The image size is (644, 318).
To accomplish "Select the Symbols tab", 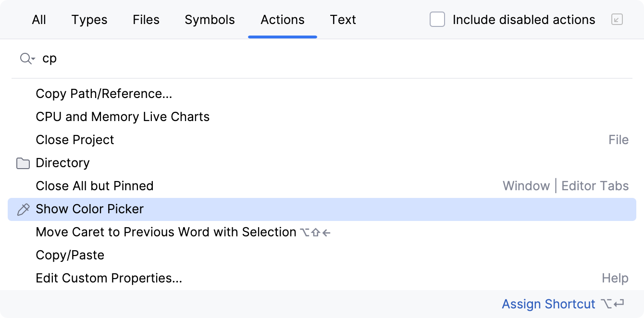I will click(x=209, y=20).
